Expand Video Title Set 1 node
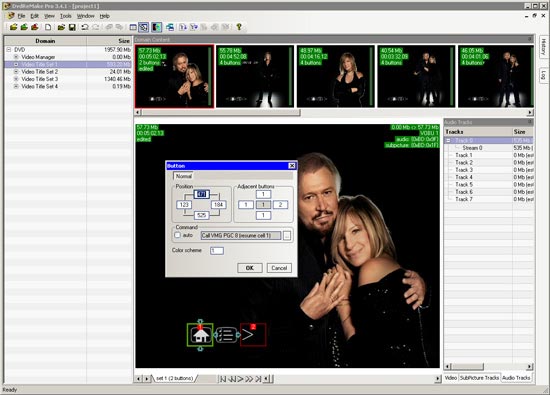This screenshot has height=395, width=550. point(16,64)
